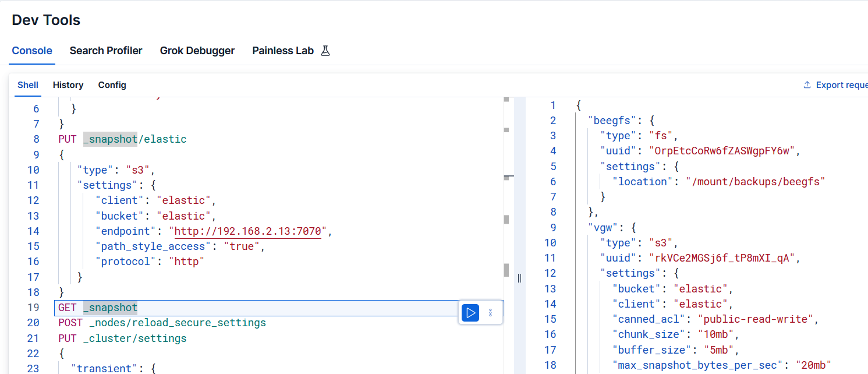Click the line "PUT _snapshot/elastic"
The width and height of the screenshot is (868, 374).
(122, 139)
